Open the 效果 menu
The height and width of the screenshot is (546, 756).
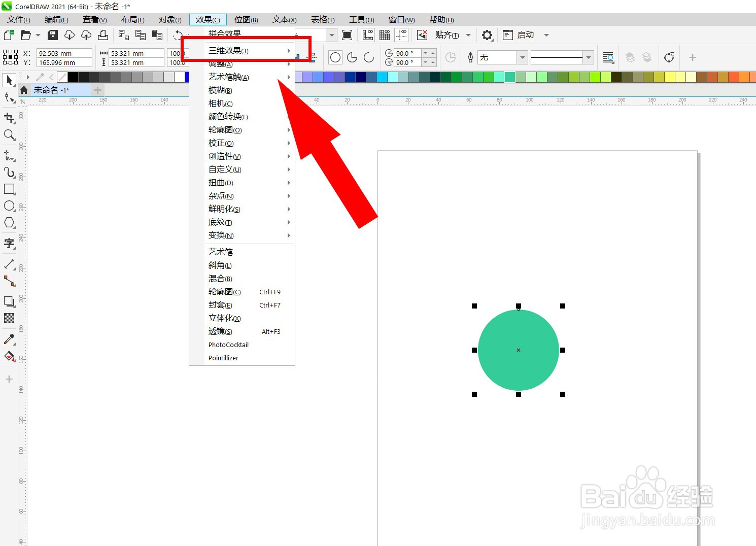(x=208, y=20)
